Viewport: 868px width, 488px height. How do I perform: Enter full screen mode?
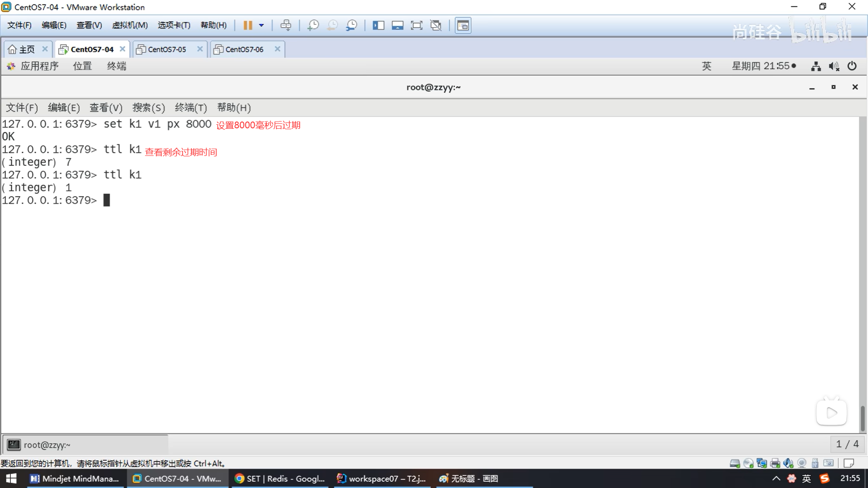pyautogui.click(x=416, y=25)
